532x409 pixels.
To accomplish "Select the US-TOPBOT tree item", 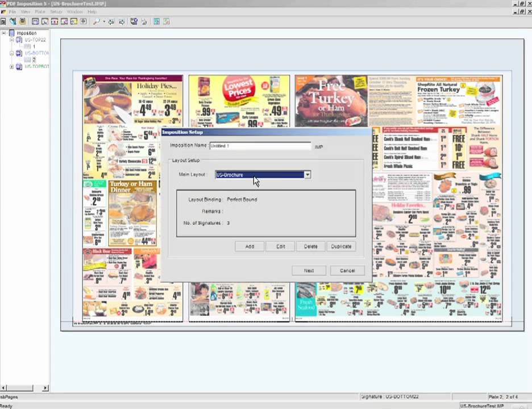I will click(36, 66).
